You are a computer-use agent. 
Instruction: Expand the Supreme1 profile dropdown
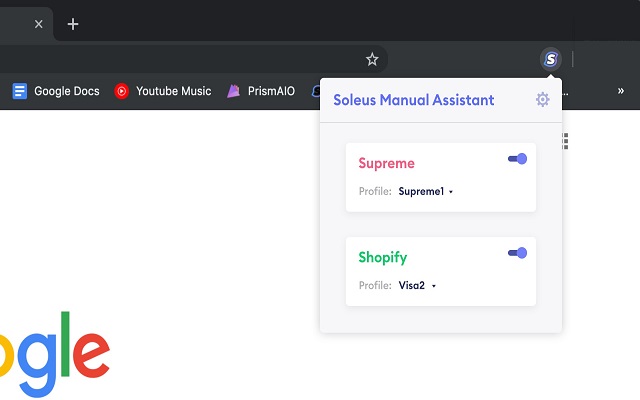tap(426, 191)
